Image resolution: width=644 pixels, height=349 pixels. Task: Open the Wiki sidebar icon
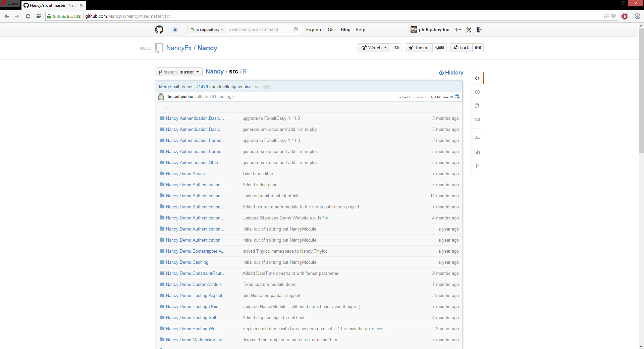click(x=477, y=119)
